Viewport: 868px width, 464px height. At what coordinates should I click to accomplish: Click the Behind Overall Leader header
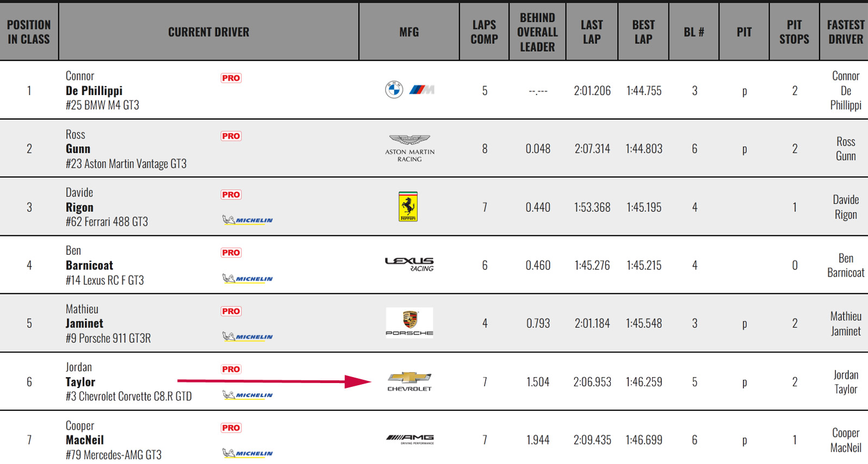pyautogui.click(x=537, y=32)
